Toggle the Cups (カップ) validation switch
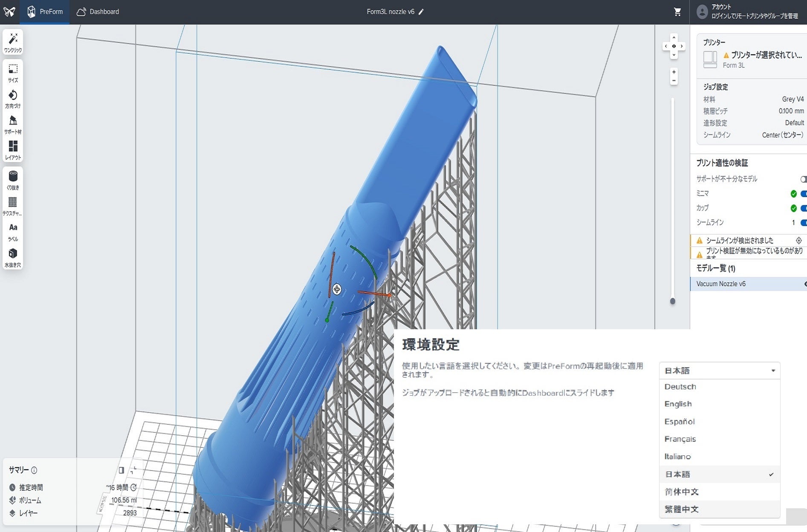Viewport: 807px width, 532px height. (804, 208)
